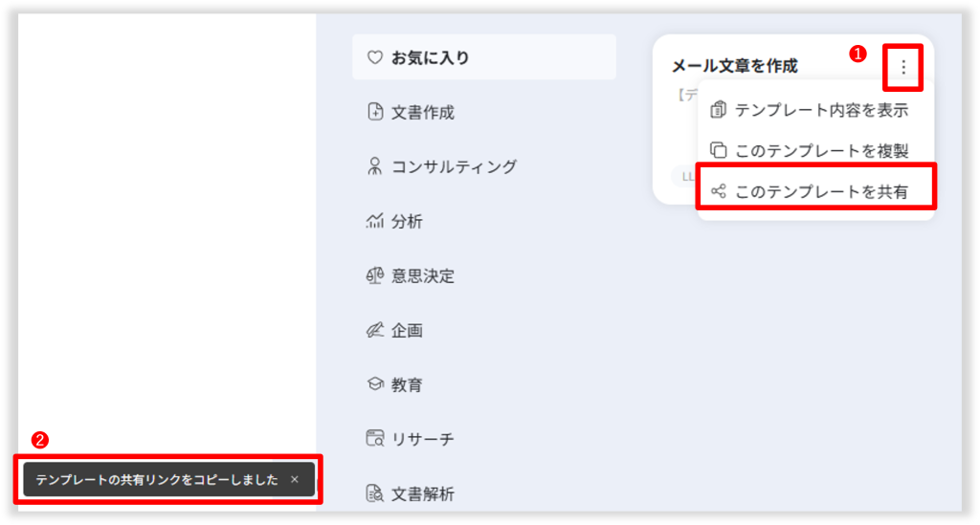
Task: Open the three-dot menu on メール文章を作成 card
Action: (x=903, y=67)
